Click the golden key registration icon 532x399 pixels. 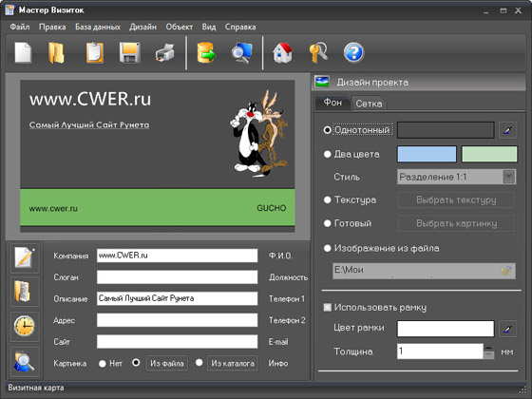[318, 53]
